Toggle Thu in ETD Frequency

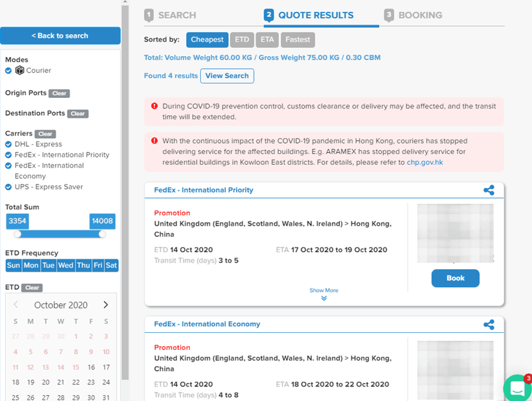83,265
